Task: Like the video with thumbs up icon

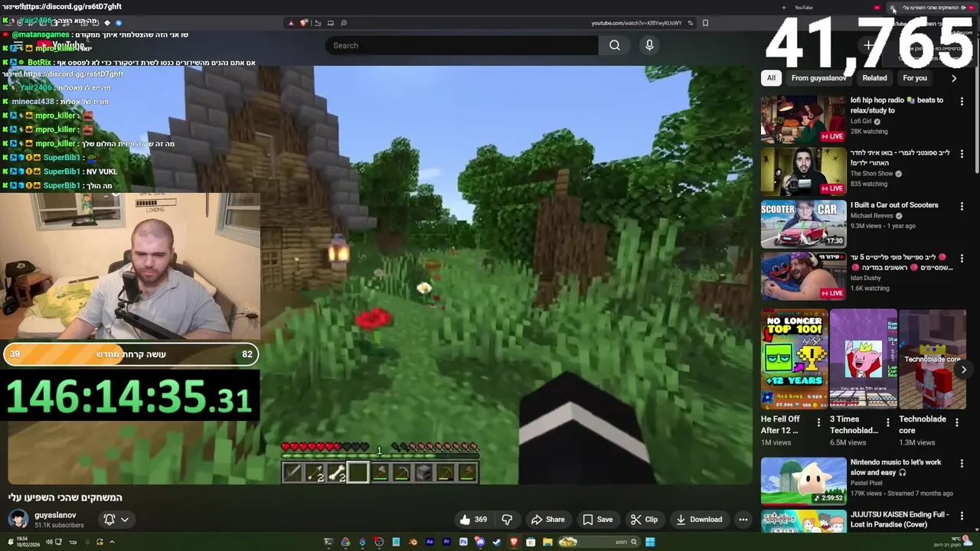Action: [x=472, y=520]
